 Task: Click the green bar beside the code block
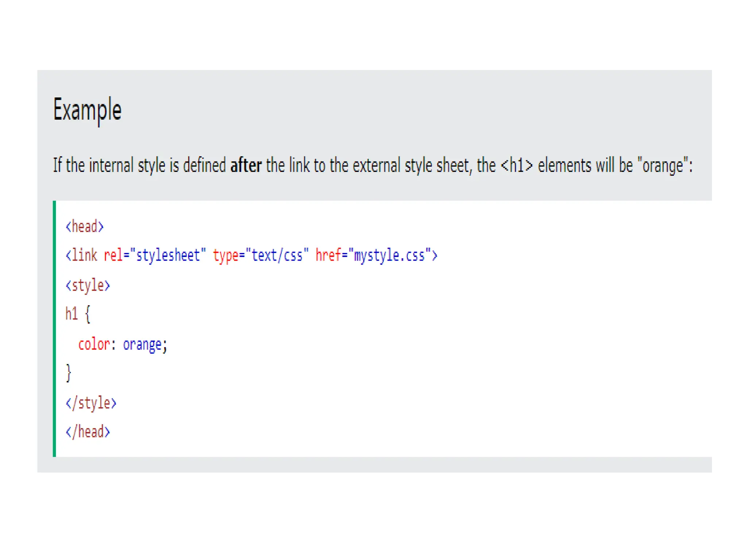click(54, 328)
